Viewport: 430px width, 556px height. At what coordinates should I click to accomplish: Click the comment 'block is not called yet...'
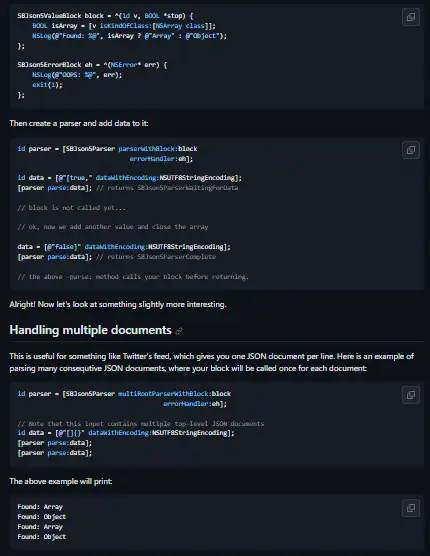point(71,208)
